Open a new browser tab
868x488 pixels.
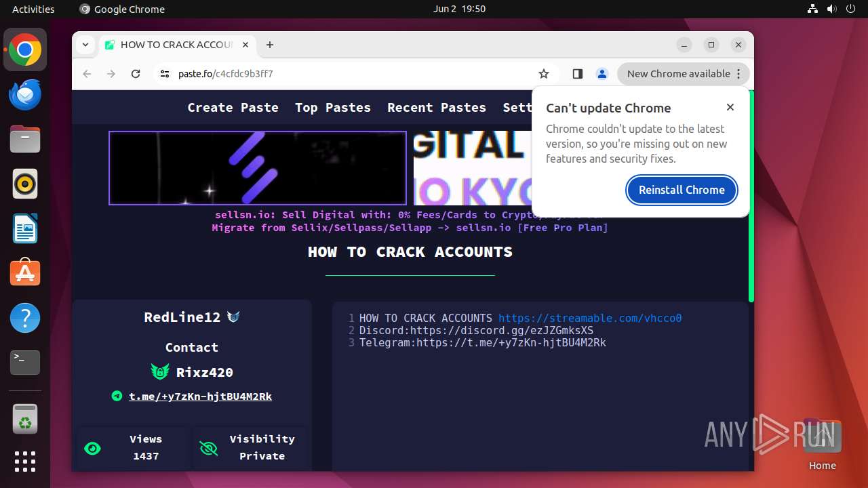pos(270,45)
